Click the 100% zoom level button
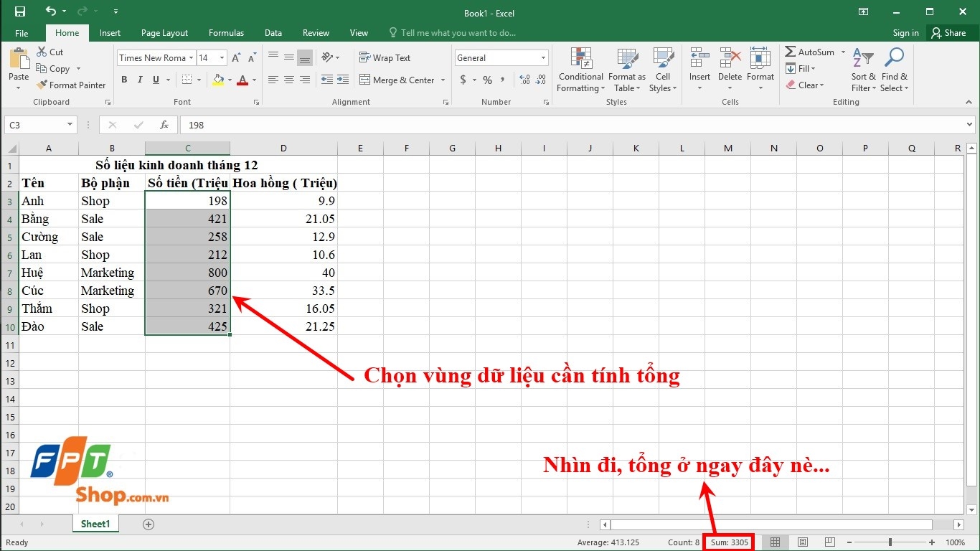Image resolution: width=980 pixels, height=551 pixels. pyautogui.click(x=956, y=542)
